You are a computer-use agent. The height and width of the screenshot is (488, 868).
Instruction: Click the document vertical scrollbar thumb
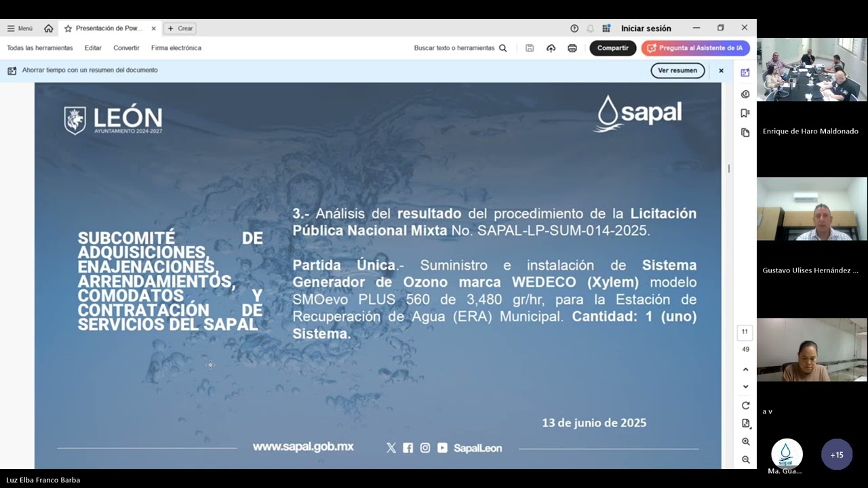[x=729, y=168]
